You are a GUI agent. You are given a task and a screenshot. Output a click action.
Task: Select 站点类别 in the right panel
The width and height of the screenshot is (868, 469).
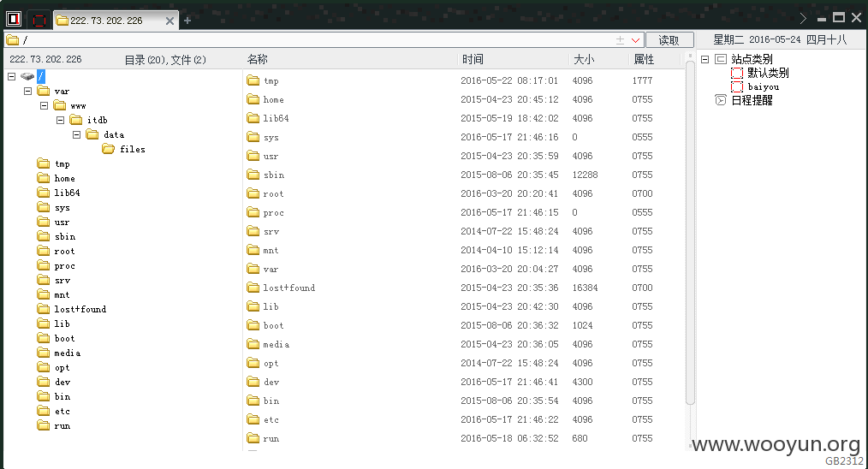pyautogui.click(x=752, y=59)
